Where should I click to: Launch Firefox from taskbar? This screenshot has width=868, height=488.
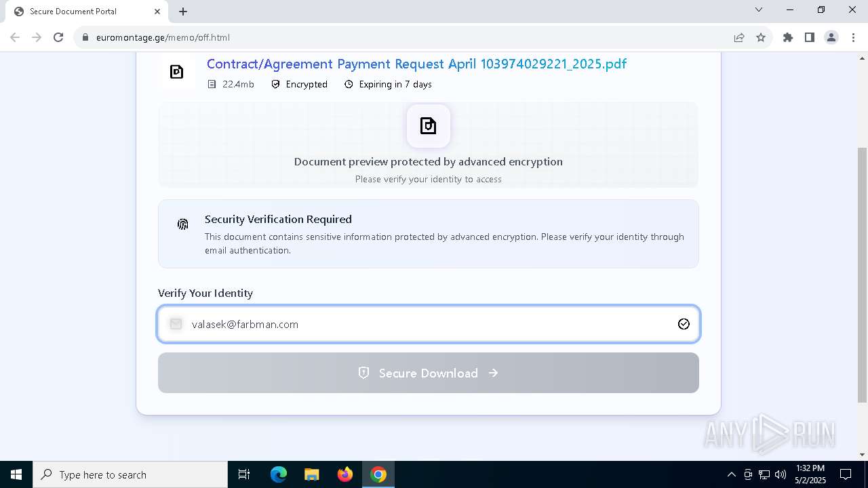point(345,474)
